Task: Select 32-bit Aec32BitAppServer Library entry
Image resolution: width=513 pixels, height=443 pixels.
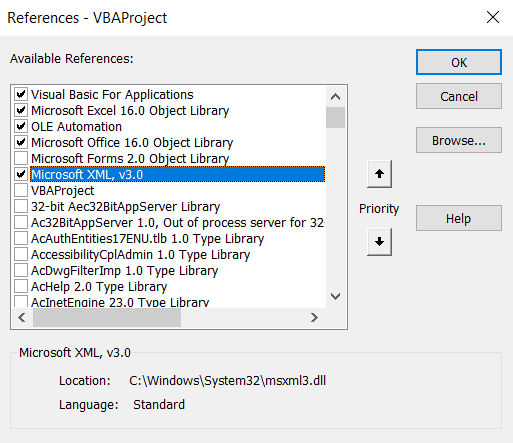Action: click(125, 207)
